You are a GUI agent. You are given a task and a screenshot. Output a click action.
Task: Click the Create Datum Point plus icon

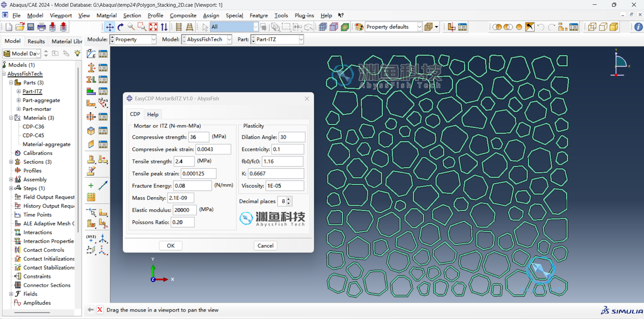point(91,185)
